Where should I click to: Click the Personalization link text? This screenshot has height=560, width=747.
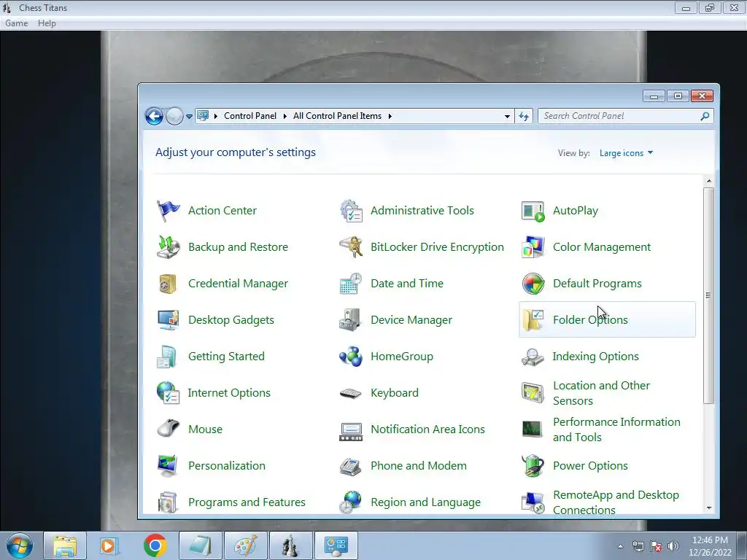click(x=227, y=466)
